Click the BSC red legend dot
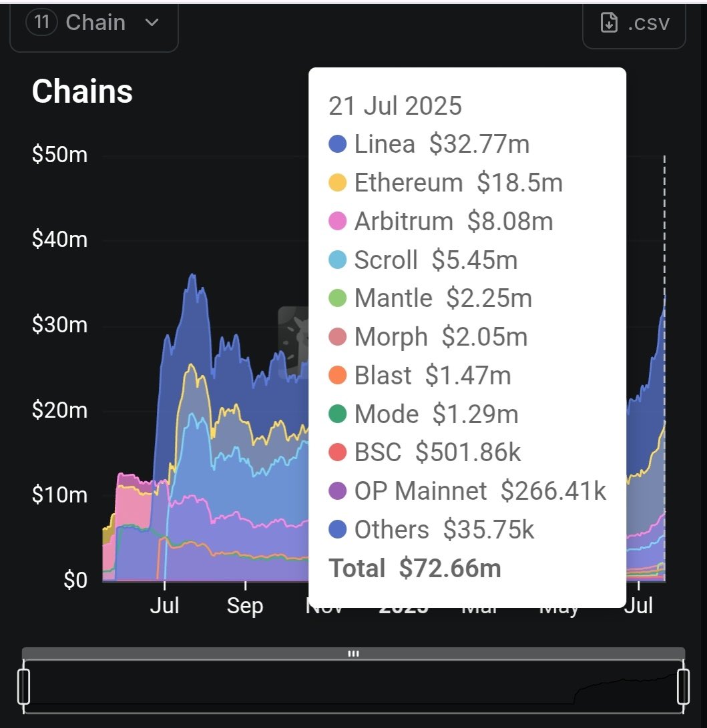707x728 pixels. [x=338, y=452]
